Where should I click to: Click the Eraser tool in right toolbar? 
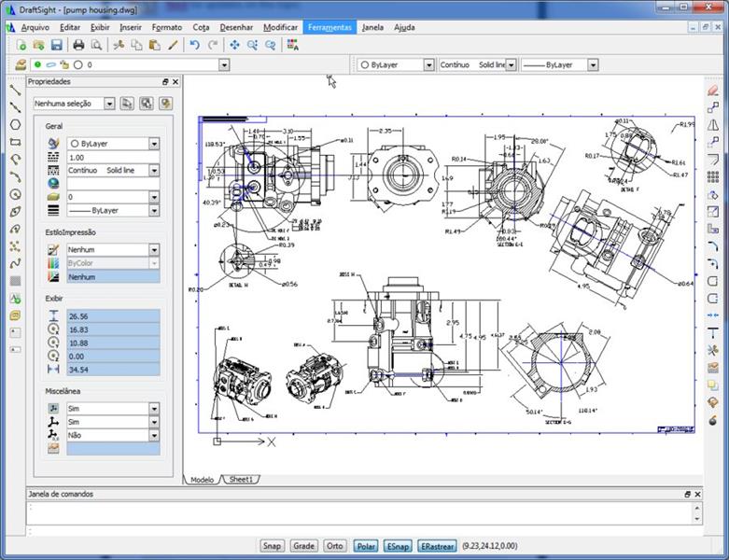(713, 91)
